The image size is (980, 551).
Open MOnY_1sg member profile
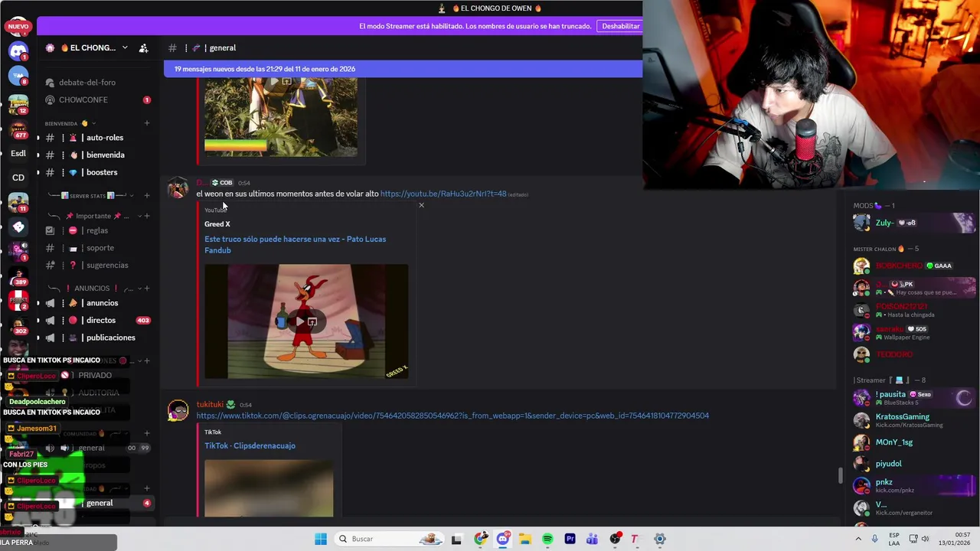tap(914, 442)
